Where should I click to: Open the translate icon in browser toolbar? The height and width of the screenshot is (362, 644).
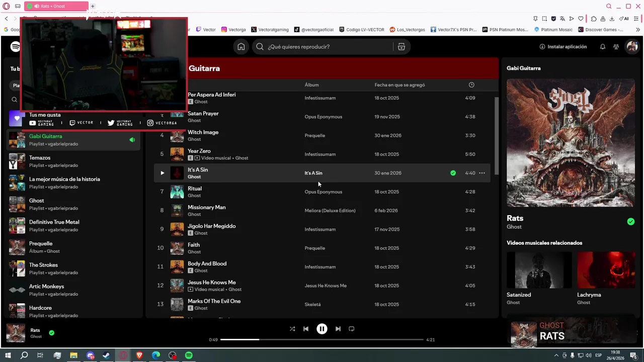click(562, 19)
